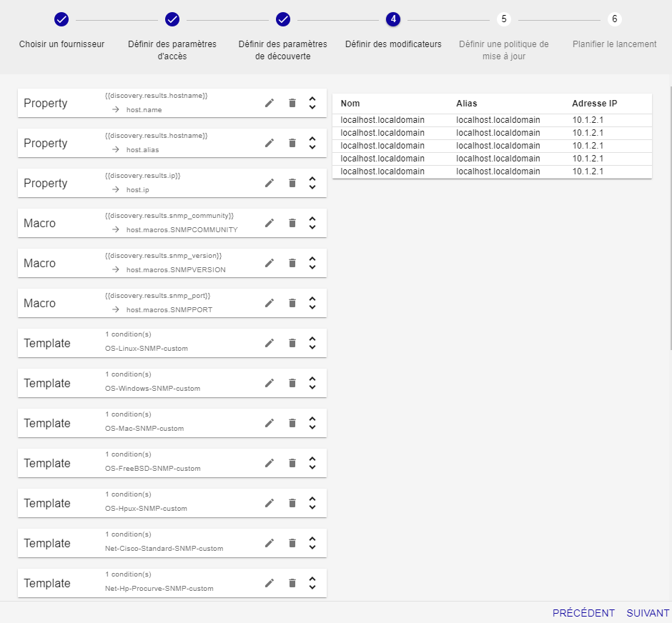This screenshot has height=623, width=672.
Task: Delete the OS-Hpux-SNMP-custom Template
Action: (x=292, y=503)
